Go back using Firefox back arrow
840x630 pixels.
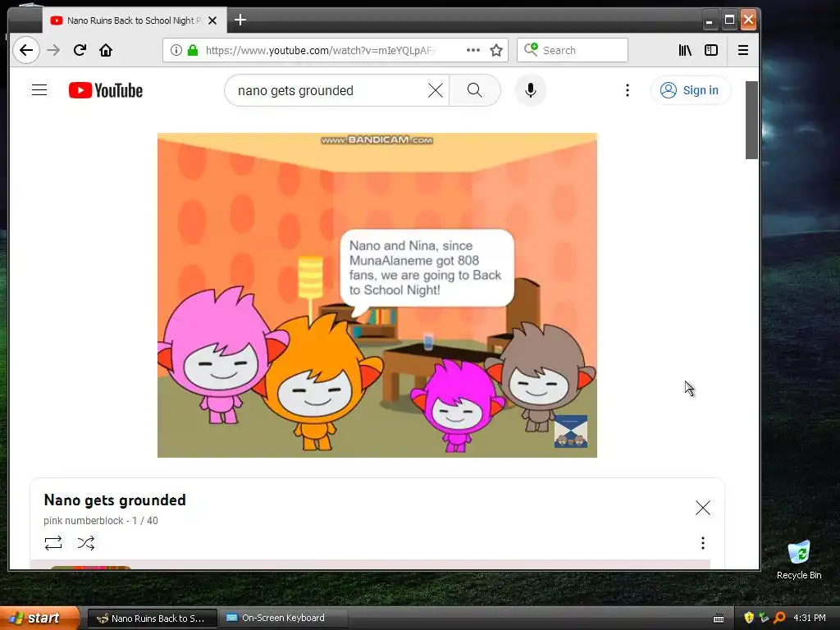point(25,50)
